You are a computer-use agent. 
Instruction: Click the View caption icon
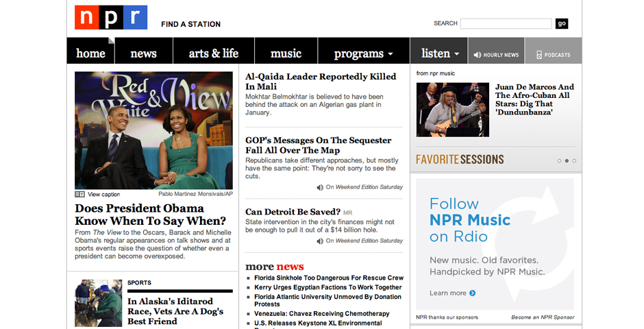[x=79, y=194]
